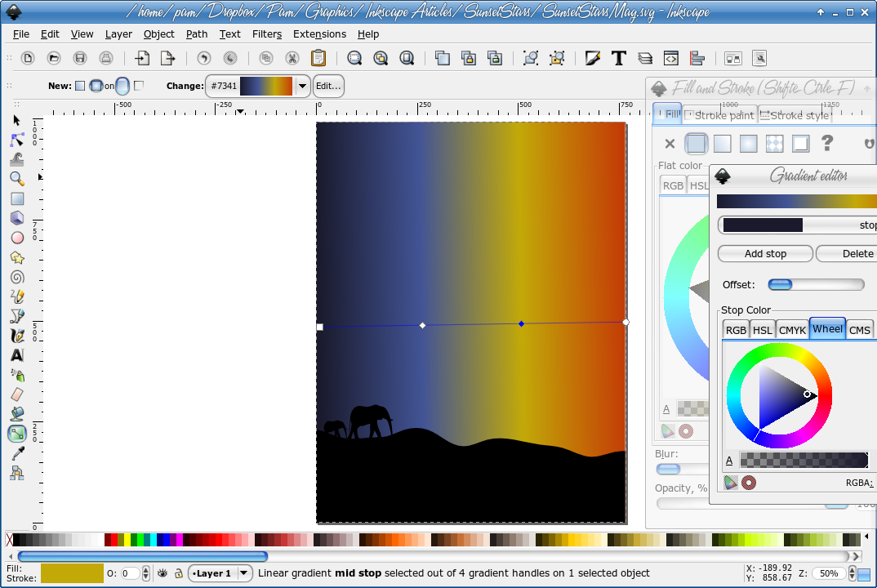This screenshot has width=877, height=588.
Task: Click the Edit... gradient button
Action: [328, 86]
